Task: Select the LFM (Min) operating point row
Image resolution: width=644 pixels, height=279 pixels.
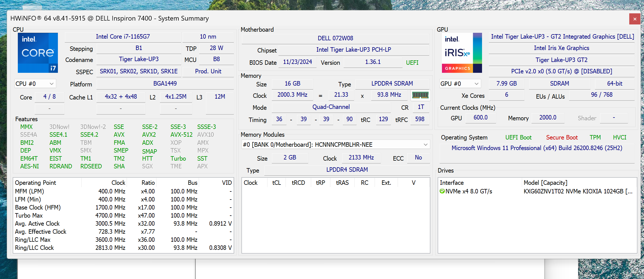Action: pyautogui.click(x=123, y=199)
